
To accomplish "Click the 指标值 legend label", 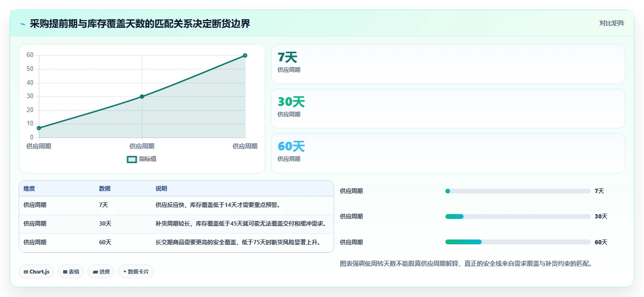I will pos(147,159).
